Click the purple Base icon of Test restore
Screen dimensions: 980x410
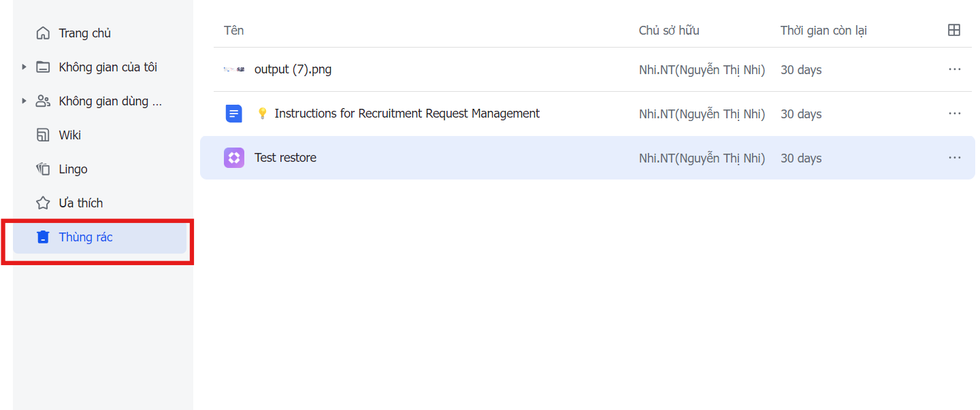coord(233,158)
